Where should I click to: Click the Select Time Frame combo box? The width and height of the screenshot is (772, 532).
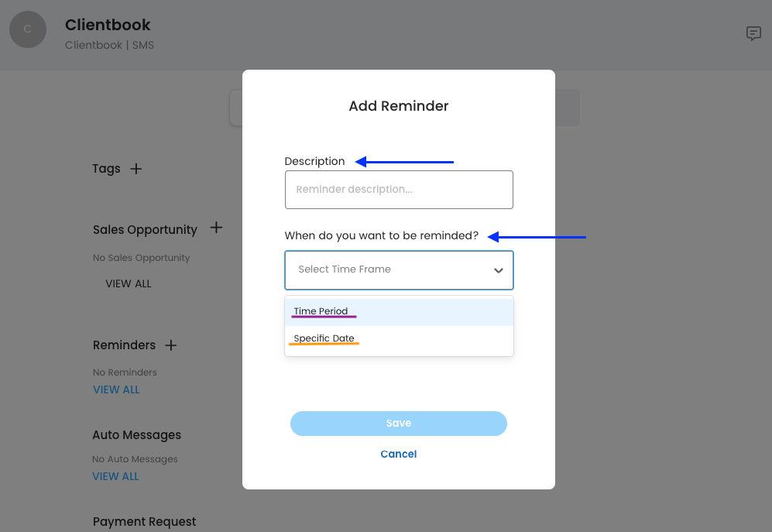coord(387,269)
